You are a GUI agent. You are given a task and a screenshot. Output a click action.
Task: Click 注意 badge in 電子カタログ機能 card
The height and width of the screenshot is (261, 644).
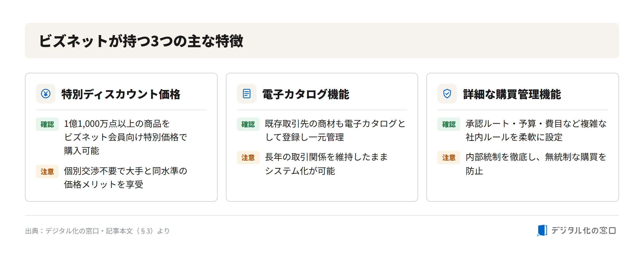point(248,158)
